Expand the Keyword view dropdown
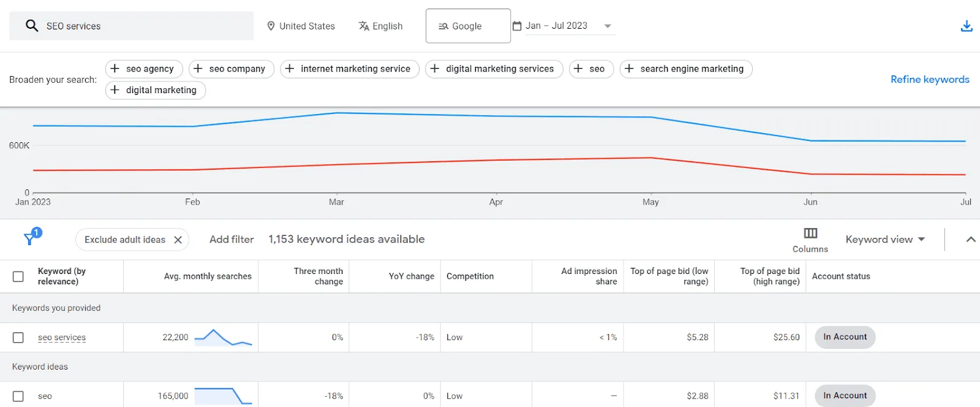The width and height of the screenshot is (980, 407). (x=885, y=240)
